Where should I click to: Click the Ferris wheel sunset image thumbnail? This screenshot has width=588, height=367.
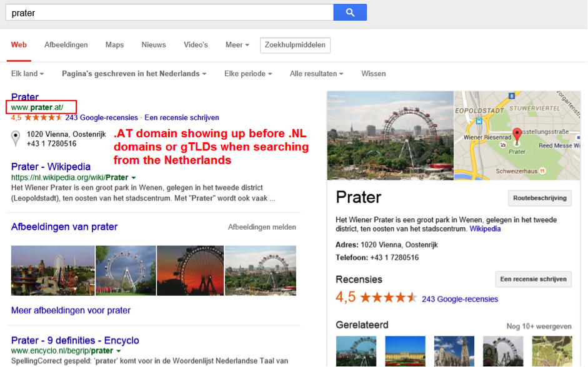click(x=190, y=272)
